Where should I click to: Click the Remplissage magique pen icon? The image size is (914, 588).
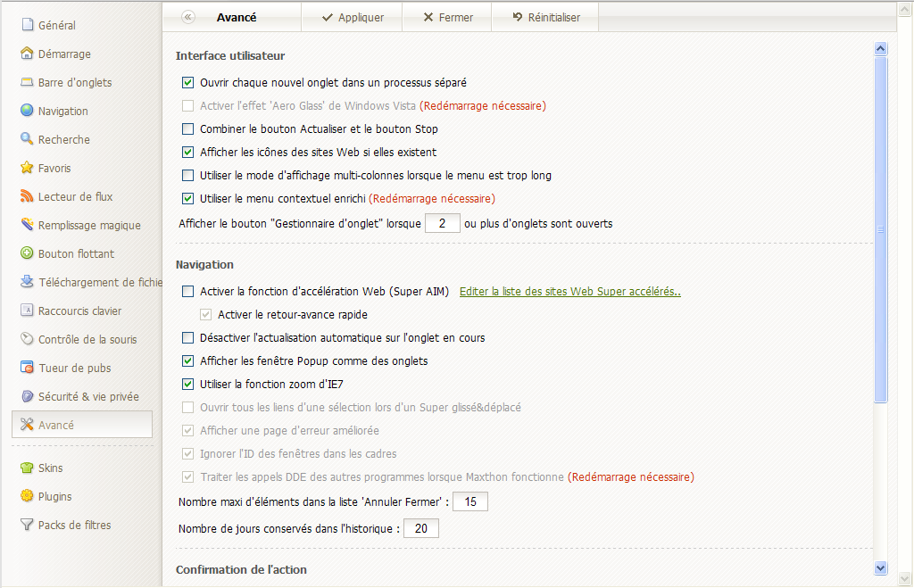[27, 224]
